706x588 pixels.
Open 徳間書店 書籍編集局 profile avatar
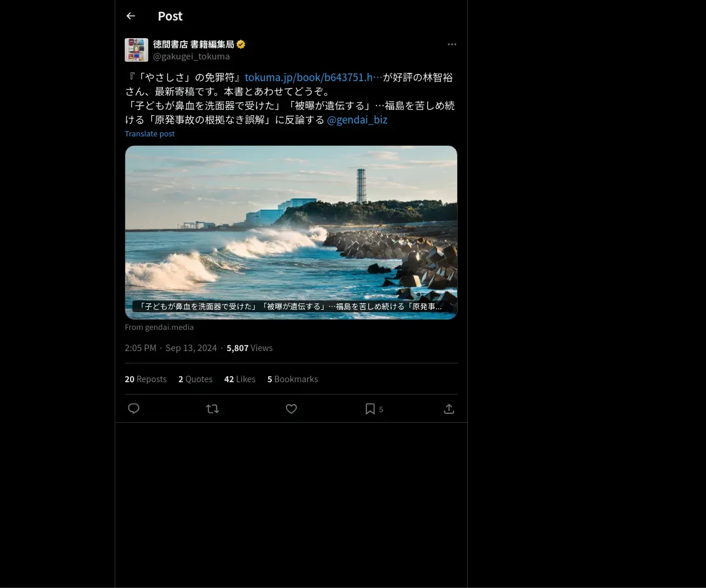point(136,50)
